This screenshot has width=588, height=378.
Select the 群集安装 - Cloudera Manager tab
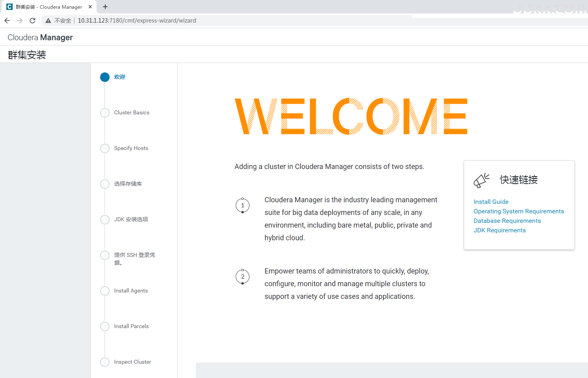point(49,7)
